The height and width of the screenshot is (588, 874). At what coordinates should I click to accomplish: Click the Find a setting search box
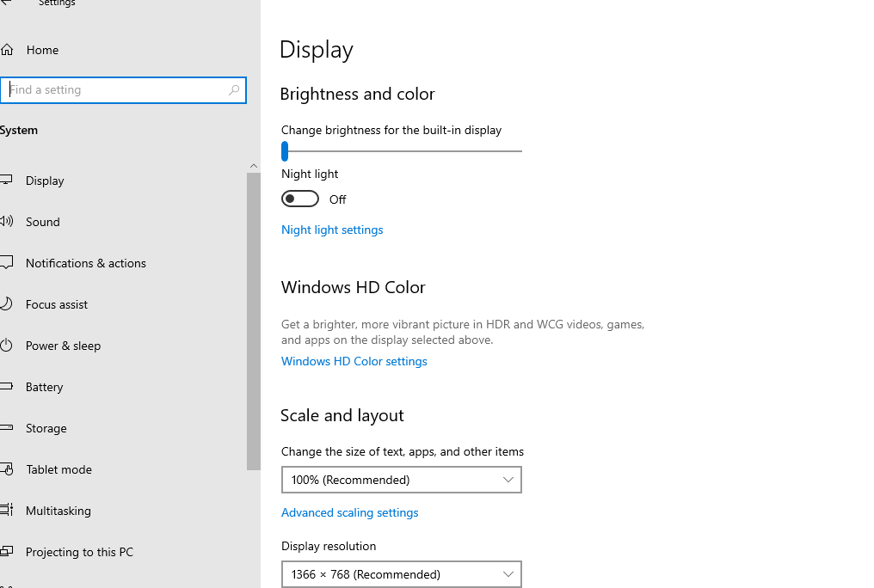(116, 90)
